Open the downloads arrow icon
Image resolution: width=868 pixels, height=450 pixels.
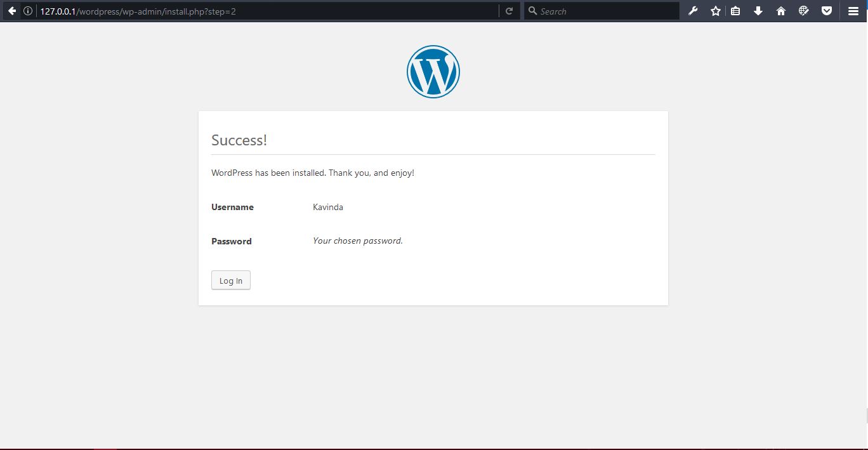coord(758,11)
